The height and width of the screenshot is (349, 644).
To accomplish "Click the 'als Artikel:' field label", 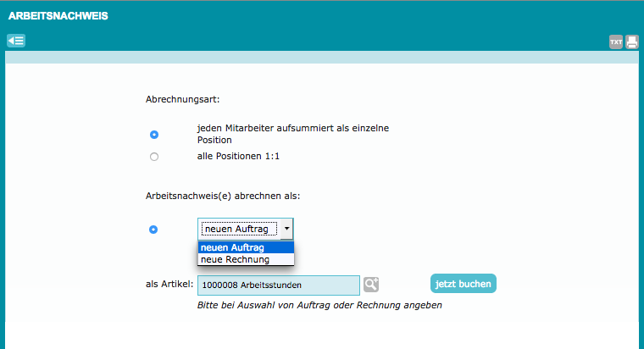I will click(169, 285).
